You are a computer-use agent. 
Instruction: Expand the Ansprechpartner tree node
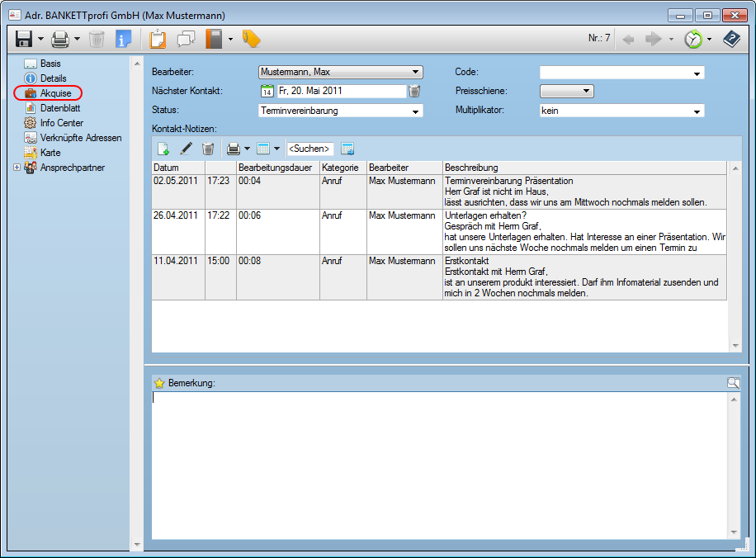click(17, 168)
